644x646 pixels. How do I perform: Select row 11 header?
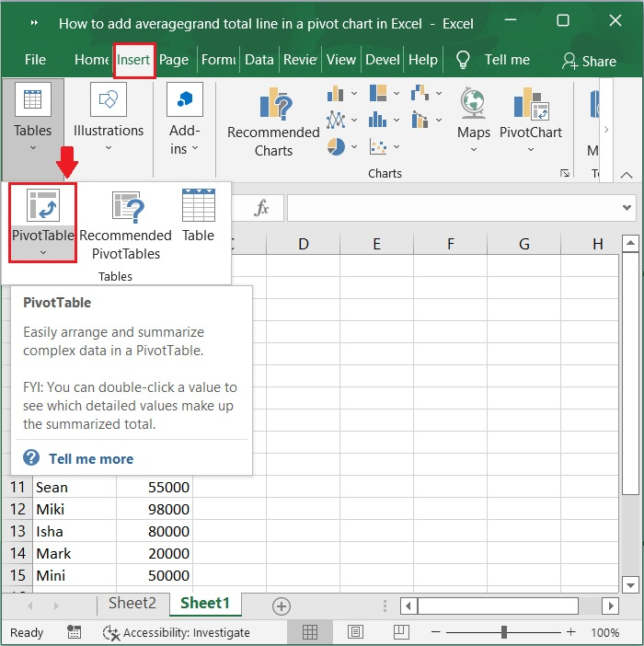point(17,487)
